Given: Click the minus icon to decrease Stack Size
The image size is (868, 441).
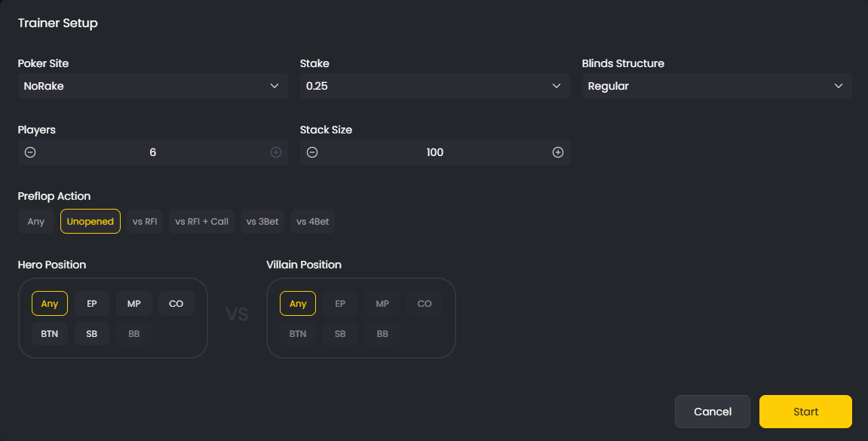Looking at the screenshot, I should [311, 152].
